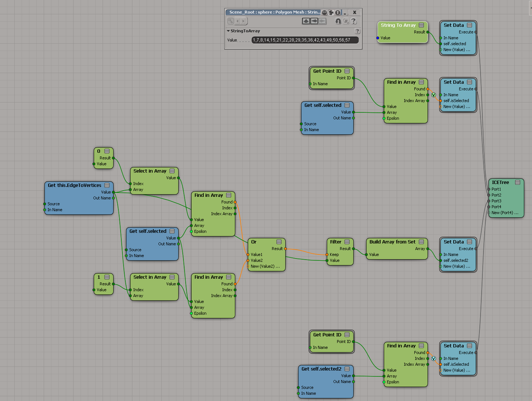Click the New (Port4) port on ICETree
The image size is (532, 401).
click(504, 213)
